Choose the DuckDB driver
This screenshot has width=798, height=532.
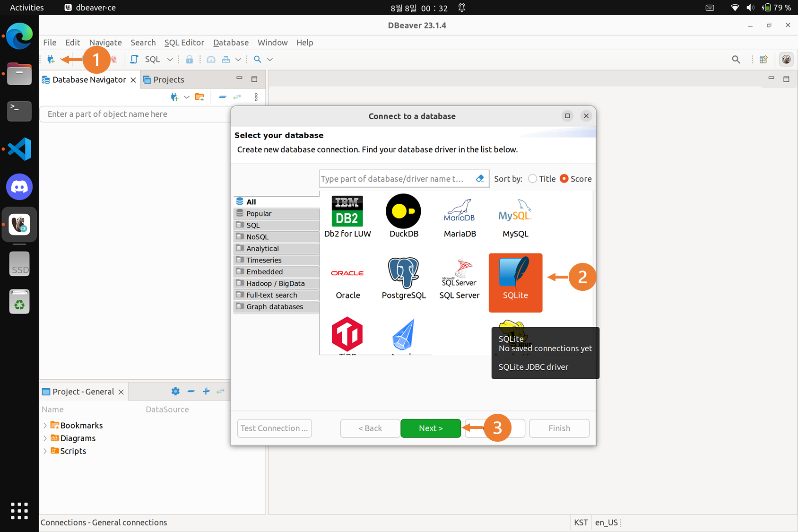(x=404, y=217)
